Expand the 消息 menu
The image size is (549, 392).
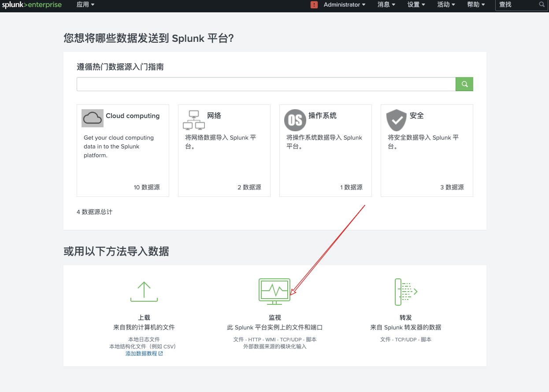point(386,5)
